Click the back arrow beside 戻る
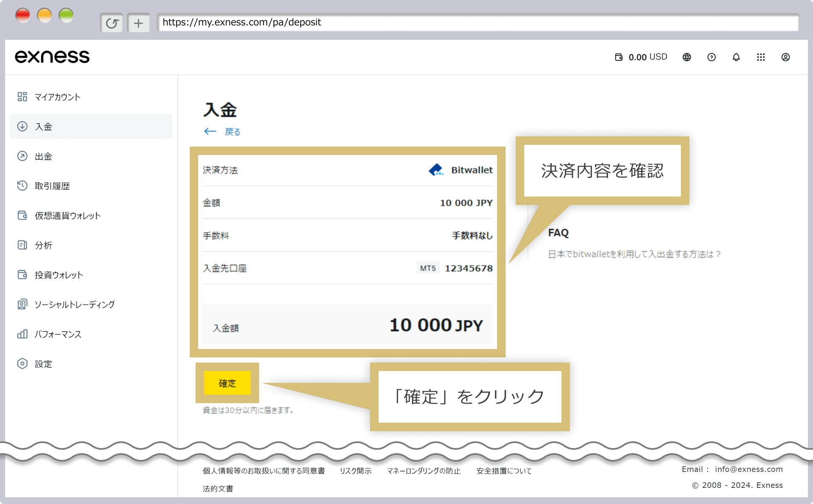 pos(210,132)
